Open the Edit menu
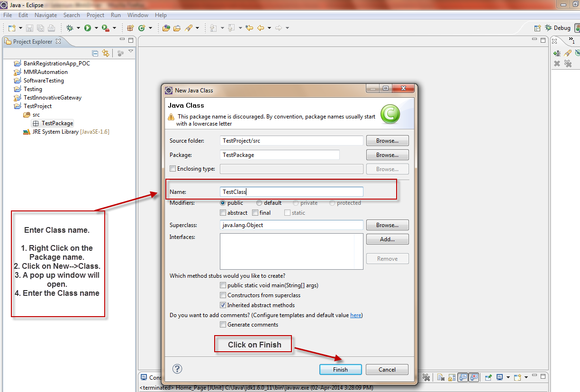This screenshot has height=392, width=580. 23,15
